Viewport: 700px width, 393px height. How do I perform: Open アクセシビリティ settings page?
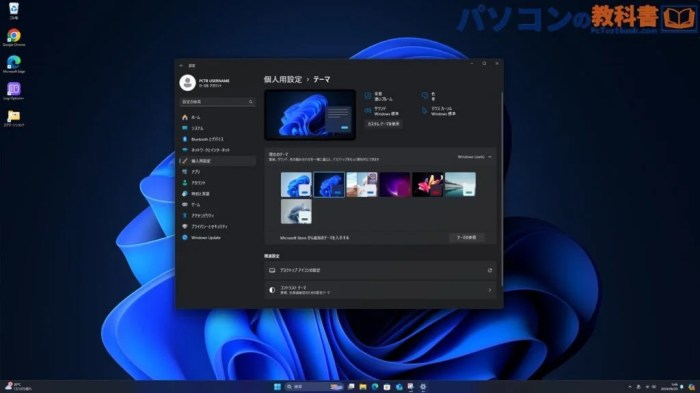[x=217, y=216]
